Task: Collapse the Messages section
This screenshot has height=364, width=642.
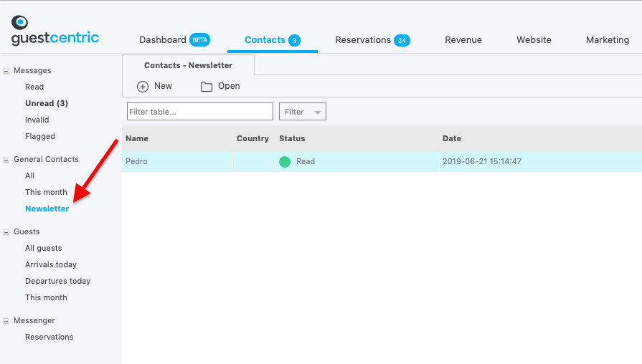Action: pos(6,71)
